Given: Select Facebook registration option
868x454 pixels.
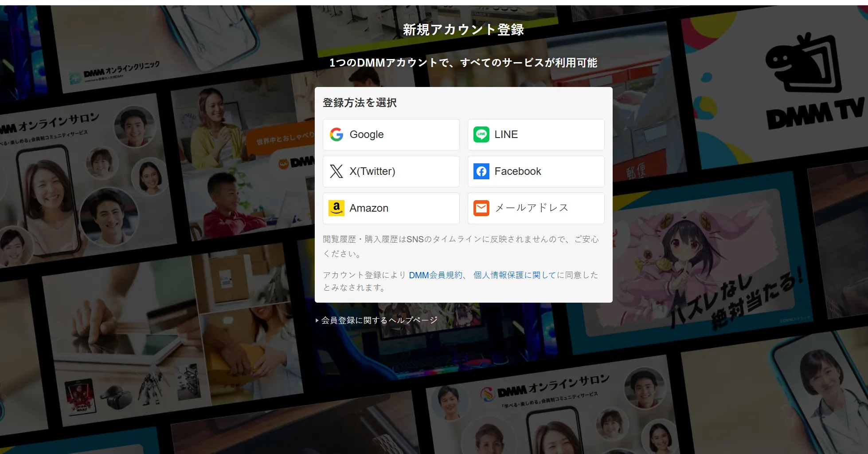Looking at the screenshot, I should 536,171.
